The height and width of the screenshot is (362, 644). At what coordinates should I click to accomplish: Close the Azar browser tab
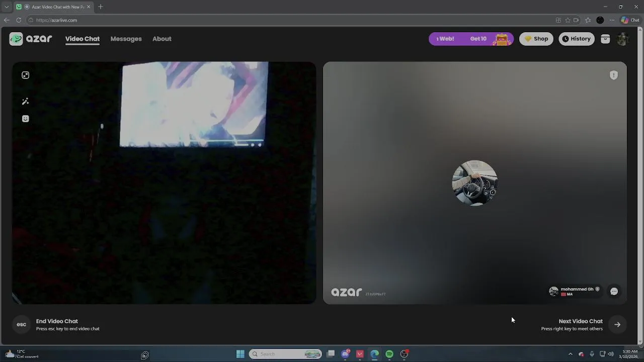click(x=89, y=7)
